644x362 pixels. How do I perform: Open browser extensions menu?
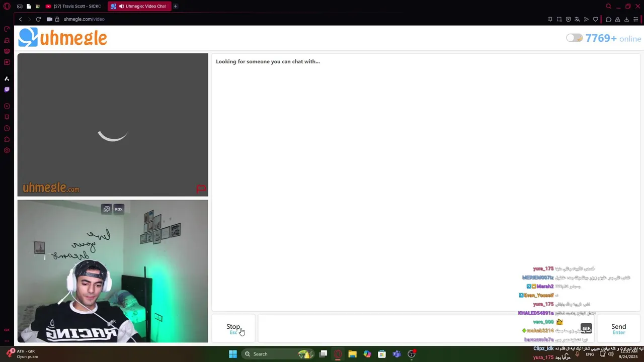tap(608, 19)
